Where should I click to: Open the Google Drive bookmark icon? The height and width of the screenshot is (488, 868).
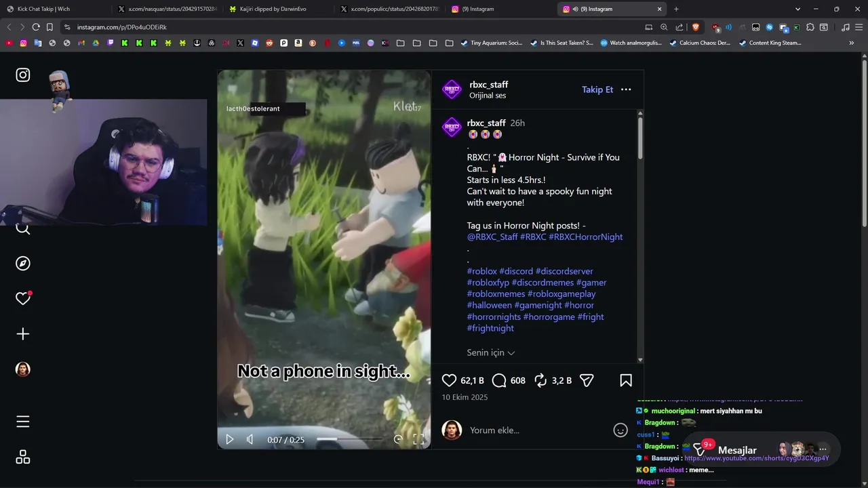(96, 43)
